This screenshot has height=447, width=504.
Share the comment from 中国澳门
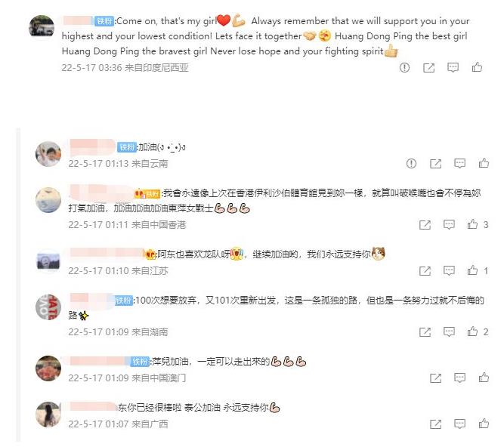point(435,378)
